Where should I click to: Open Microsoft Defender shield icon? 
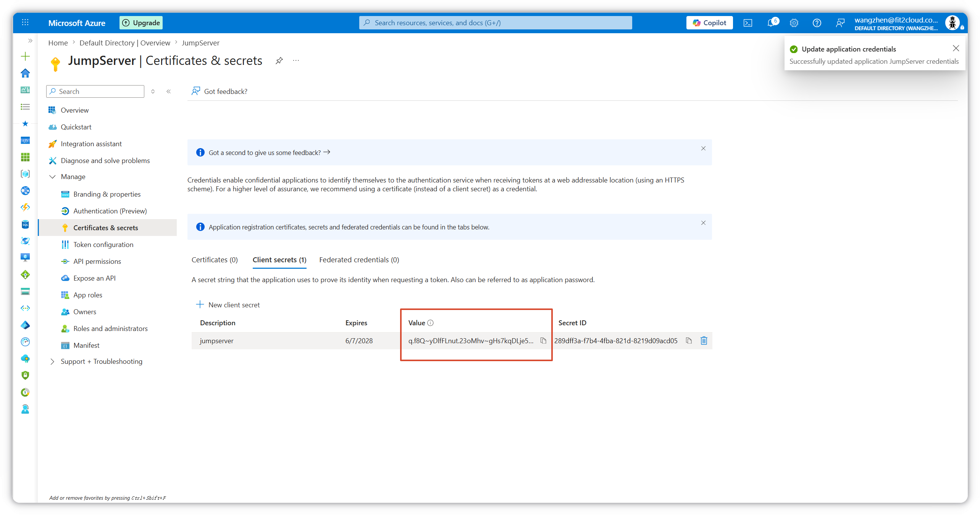[25, 375]
